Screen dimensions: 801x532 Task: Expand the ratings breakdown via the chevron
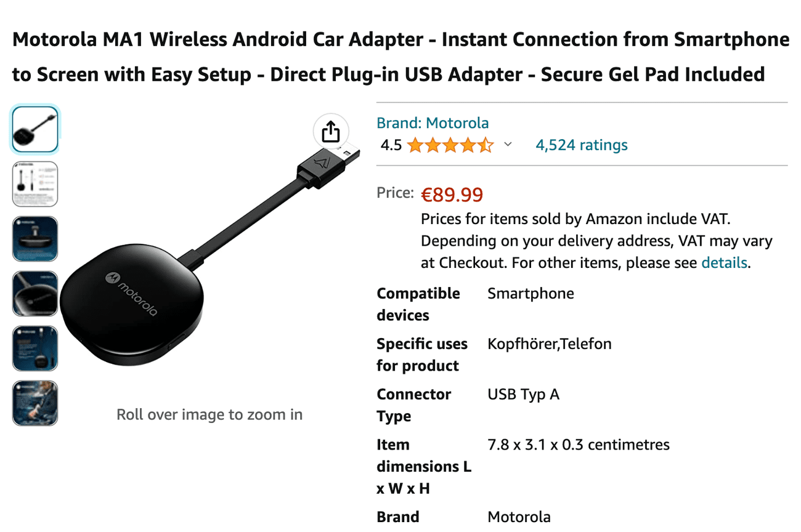[x=508, y=145]
